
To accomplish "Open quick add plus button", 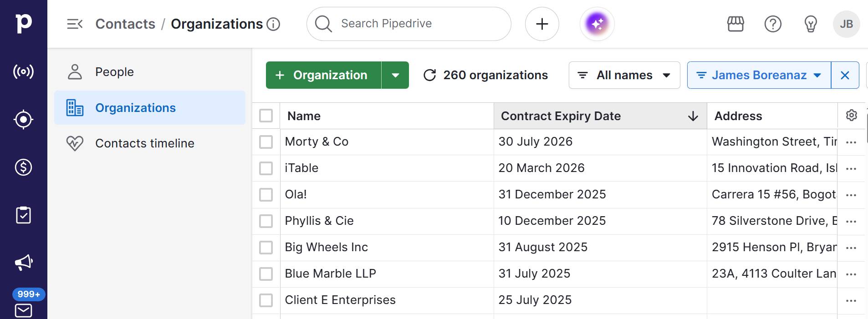I will [542, 24].
